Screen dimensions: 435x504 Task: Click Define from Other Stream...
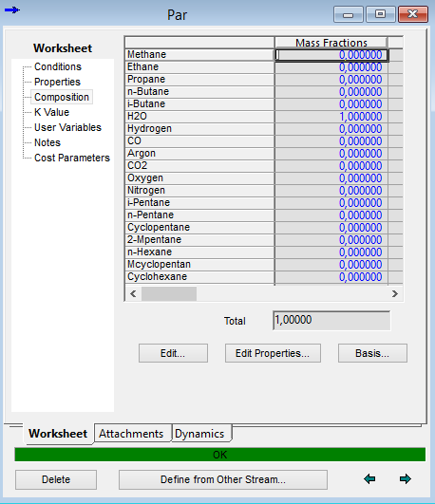[223, 479]
